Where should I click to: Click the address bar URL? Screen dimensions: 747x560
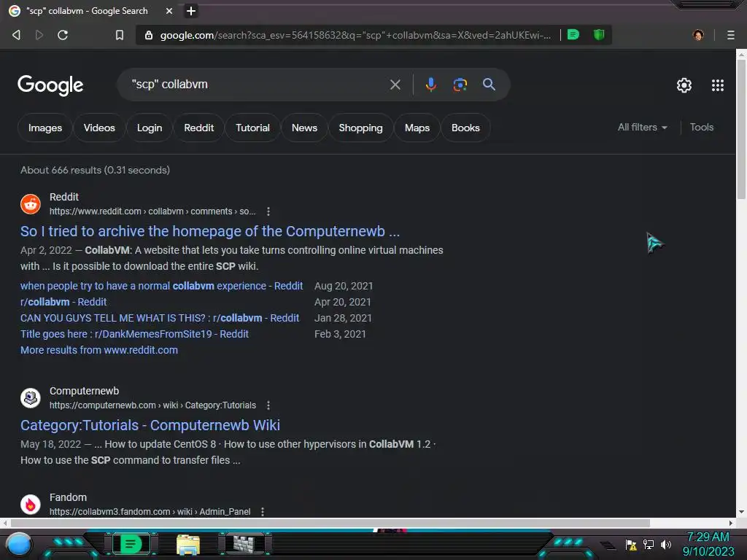coord(355,35)
